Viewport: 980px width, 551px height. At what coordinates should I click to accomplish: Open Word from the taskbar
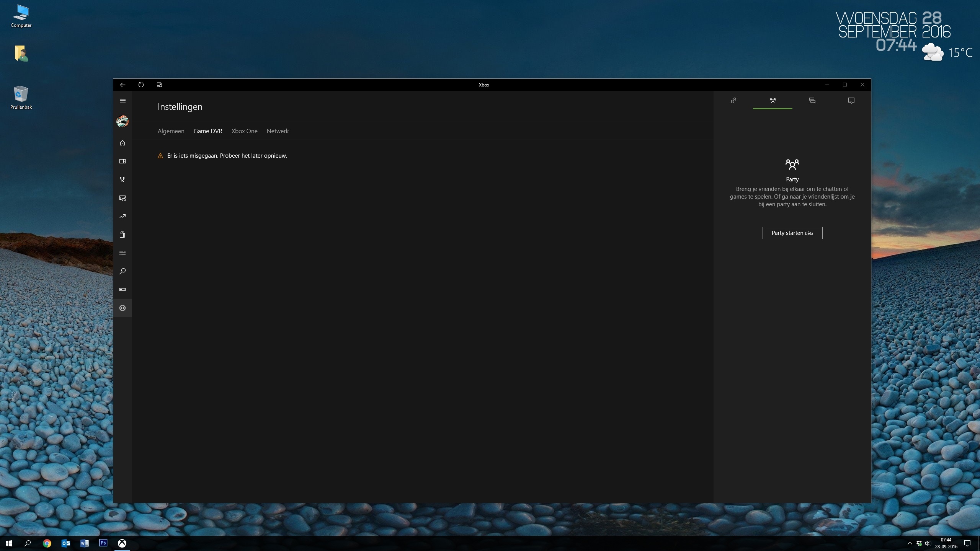coord(84,543)
